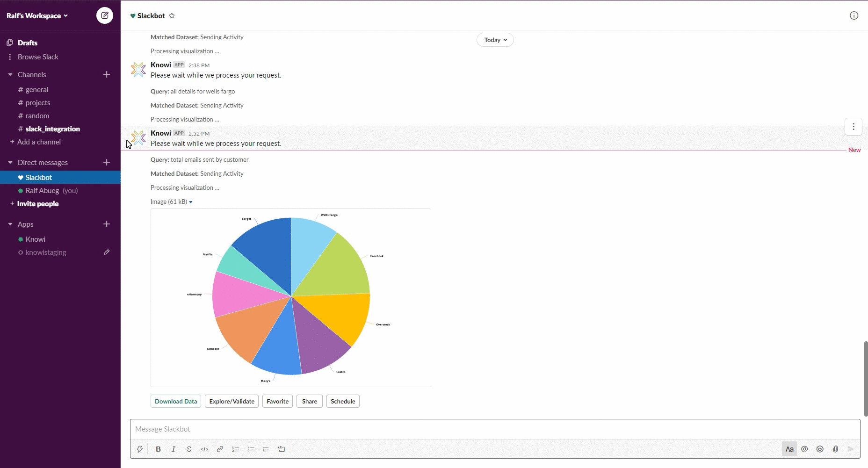
Task: Open the slack_integration channel
Action: pyautogui.click(x=52, y=129)
